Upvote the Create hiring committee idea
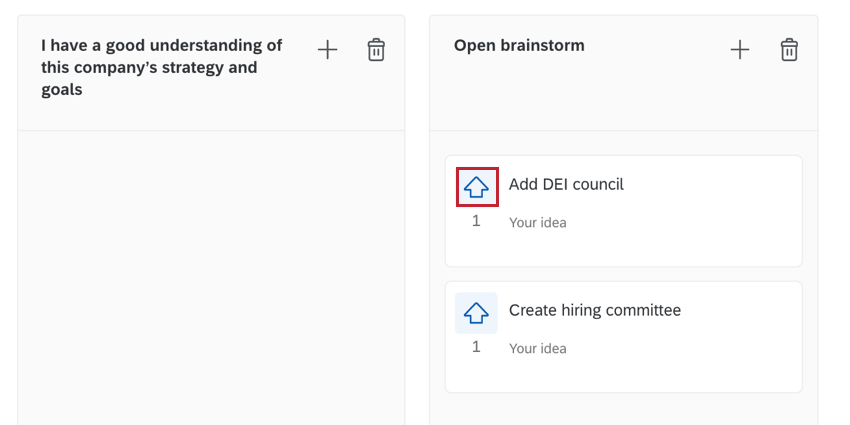 click(476, 313)
